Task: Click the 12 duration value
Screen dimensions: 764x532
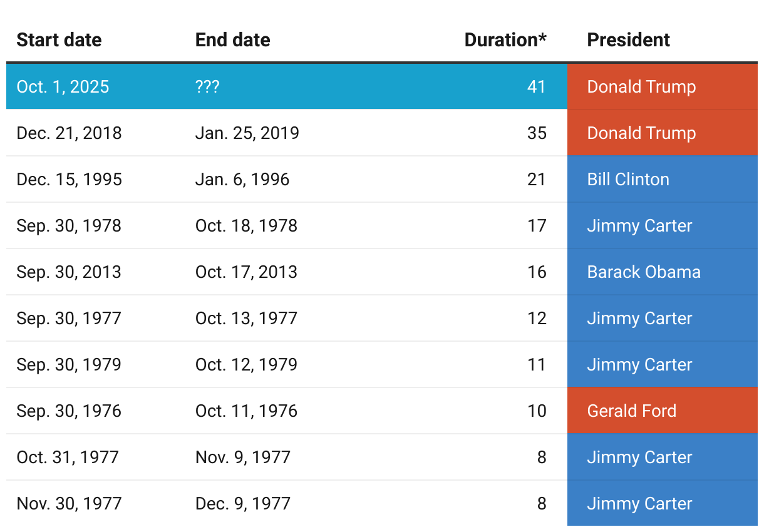Action: tap(536, 319)
